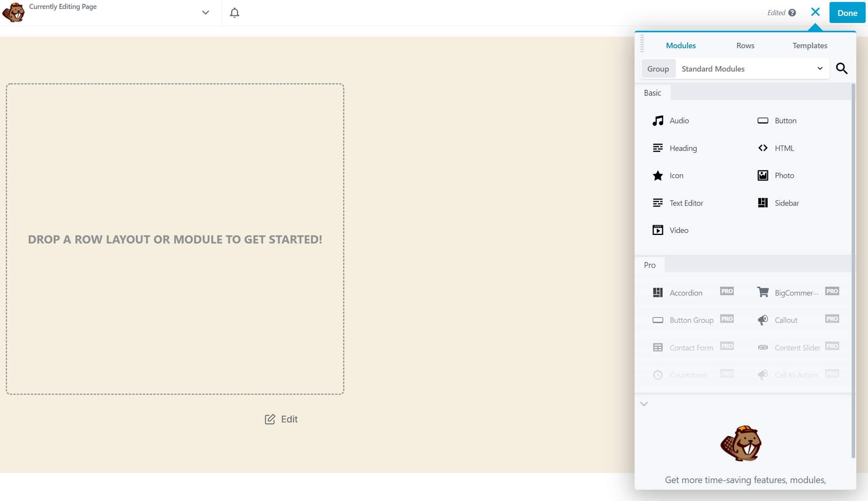Open the Standard Modules group dropdown
Screen dimensions: 868x501
click(751, 68)
